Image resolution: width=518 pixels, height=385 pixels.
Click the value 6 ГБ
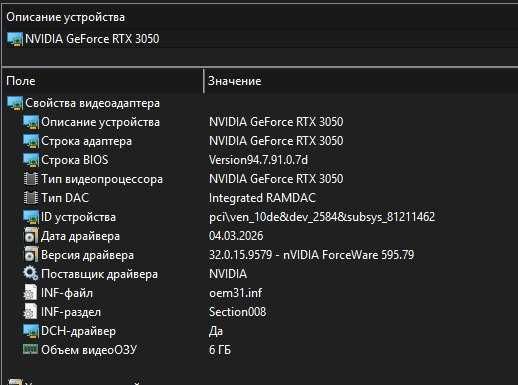220,350
